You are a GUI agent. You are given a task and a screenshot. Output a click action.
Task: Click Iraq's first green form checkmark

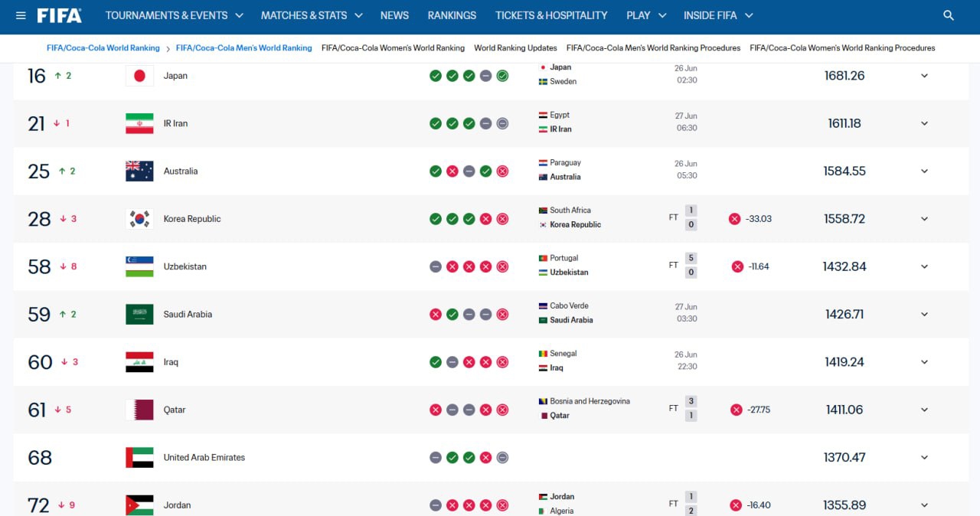click(x=436, y=362)
